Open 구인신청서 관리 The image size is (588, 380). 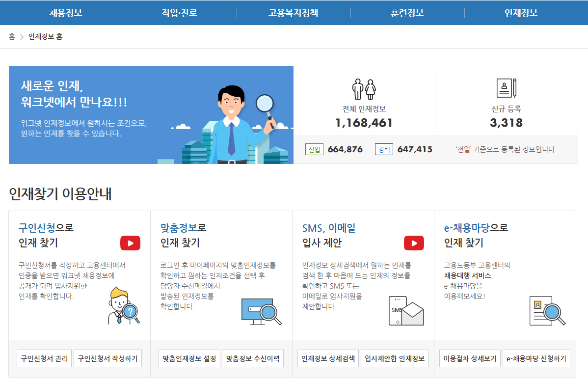[44, 358]
